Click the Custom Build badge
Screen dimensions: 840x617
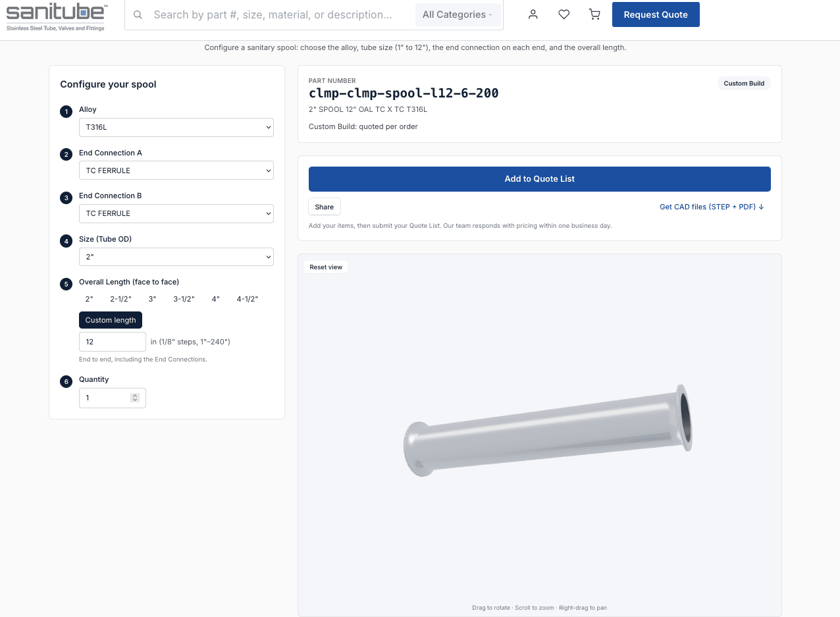744,84
